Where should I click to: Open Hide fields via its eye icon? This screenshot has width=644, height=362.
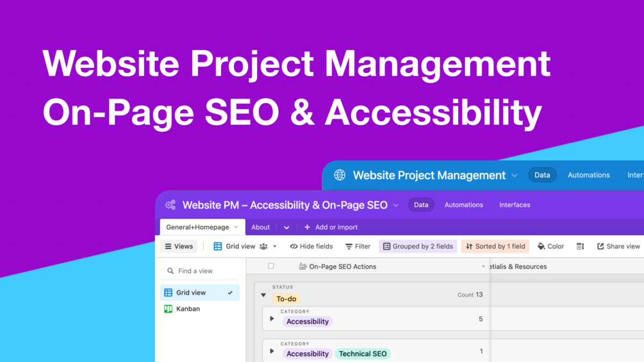pos(293,247)
